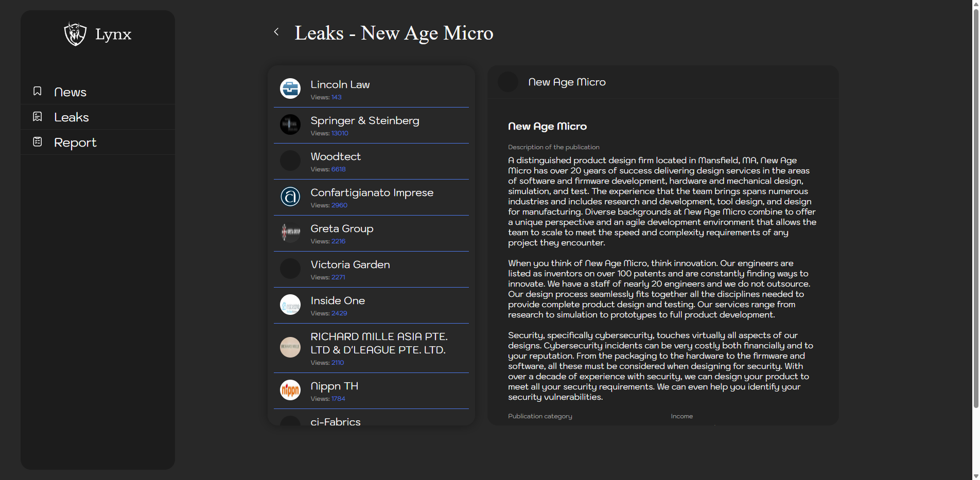Click the News bookmark icon
Image resolution: width=980 pixels, height=480 pixels.
pyautogui.click(x=38, y=91)
